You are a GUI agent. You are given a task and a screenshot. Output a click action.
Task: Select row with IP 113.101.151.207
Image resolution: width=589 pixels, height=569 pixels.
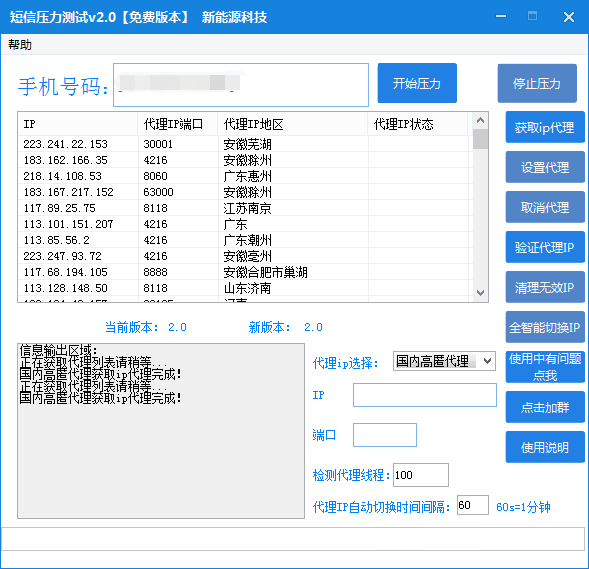click(245, 224)
